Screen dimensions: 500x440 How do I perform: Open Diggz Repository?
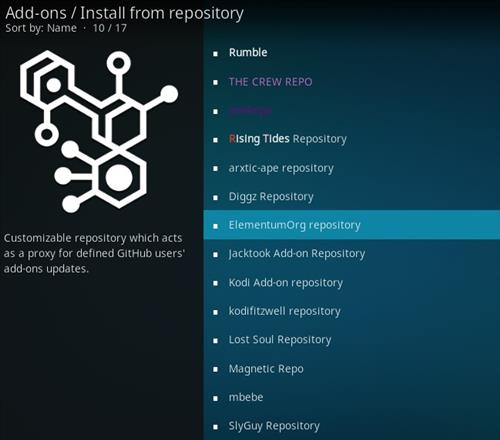point(352,197)
